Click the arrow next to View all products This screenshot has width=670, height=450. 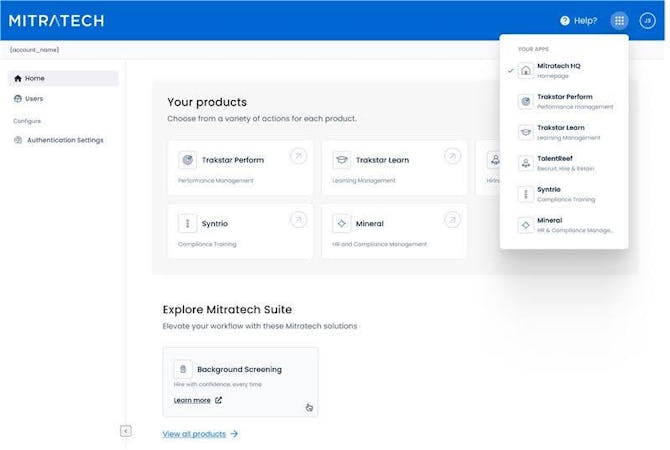coord(234,434)
